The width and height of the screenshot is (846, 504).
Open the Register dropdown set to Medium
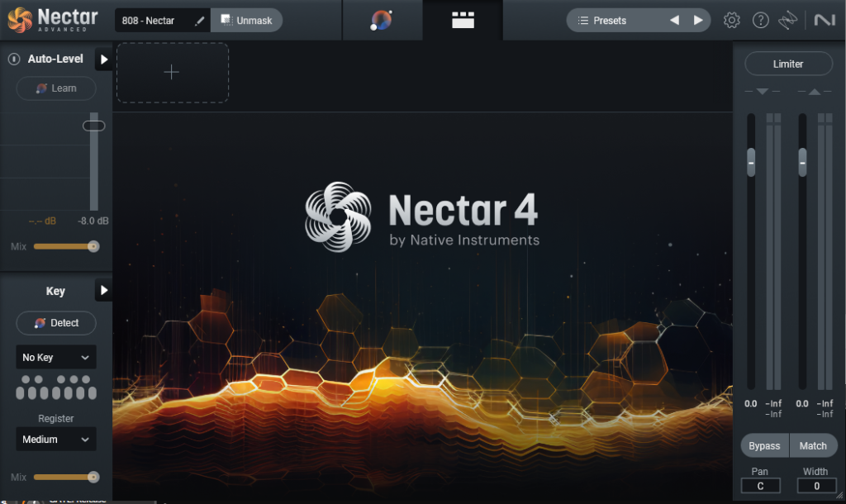click(55, 439)
